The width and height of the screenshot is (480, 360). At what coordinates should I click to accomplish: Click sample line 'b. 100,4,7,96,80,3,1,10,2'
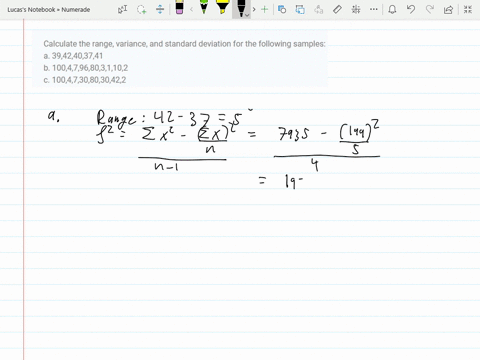pyautogui.click(x=86, y=68)
